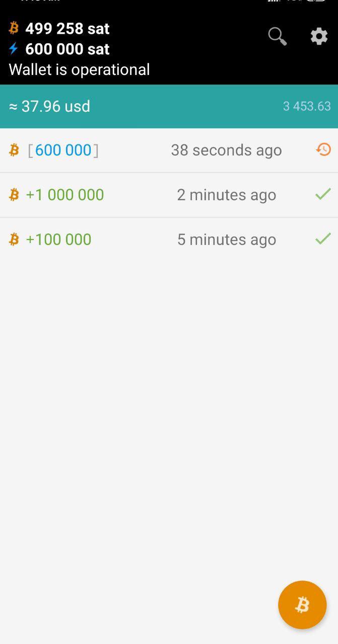Tap the orange Bitcoin floating action button
The image size is (338, 644).
click(302, 605)
